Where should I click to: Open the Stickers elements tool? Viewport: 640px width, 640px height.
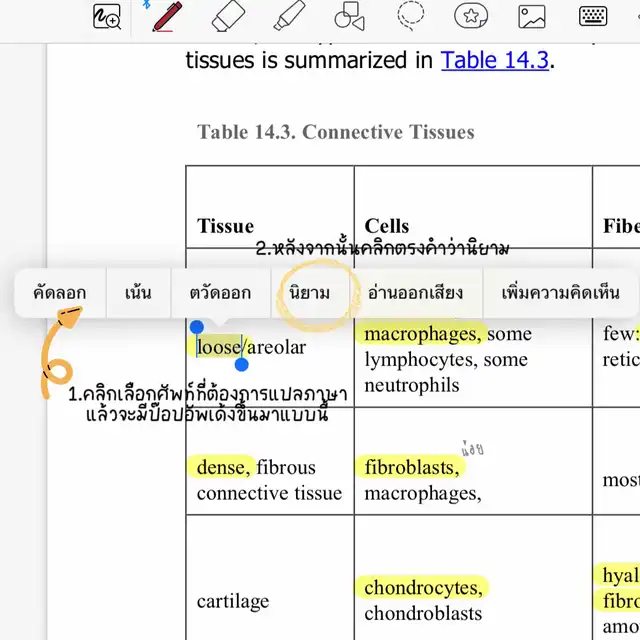coord(471,16)
